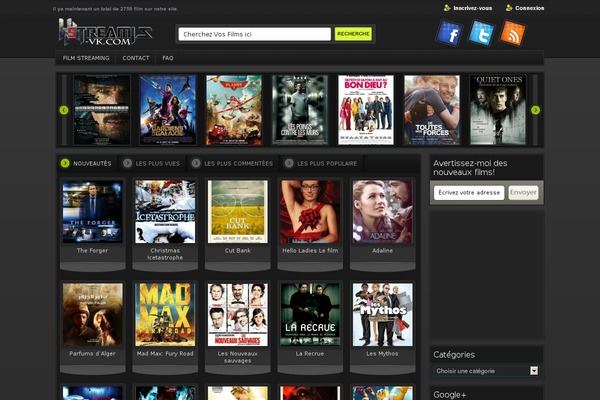Click the Recherche button
600x400 pixels.
353,34
